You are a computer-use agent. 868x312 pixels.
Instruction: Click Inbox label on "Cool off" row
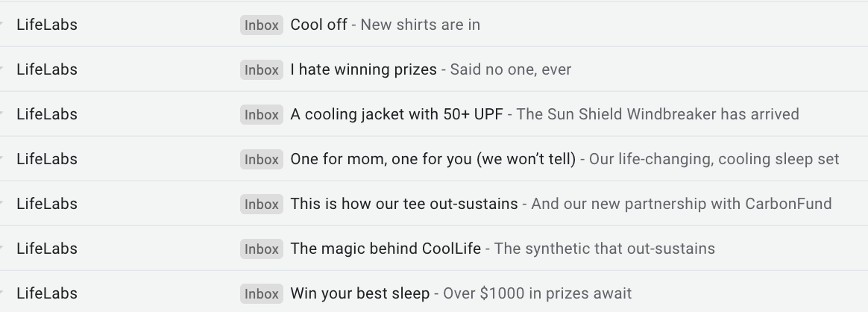261,25
